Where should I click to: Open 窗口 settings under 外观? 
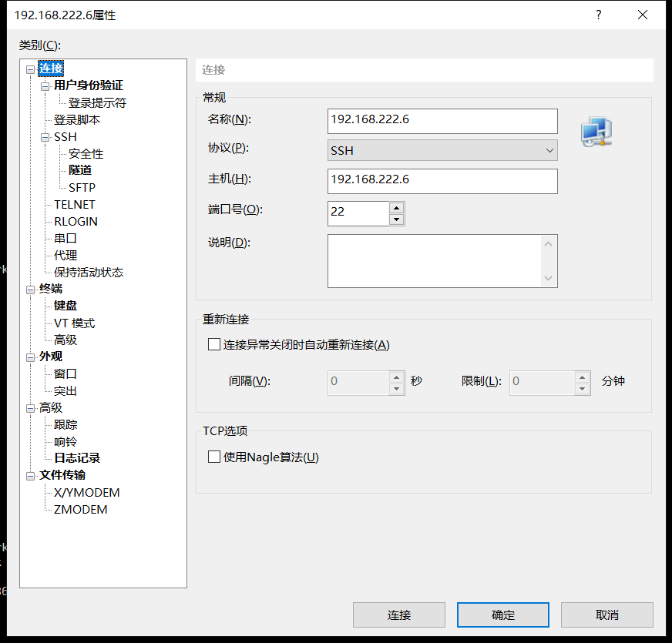[x=66, y=373]
